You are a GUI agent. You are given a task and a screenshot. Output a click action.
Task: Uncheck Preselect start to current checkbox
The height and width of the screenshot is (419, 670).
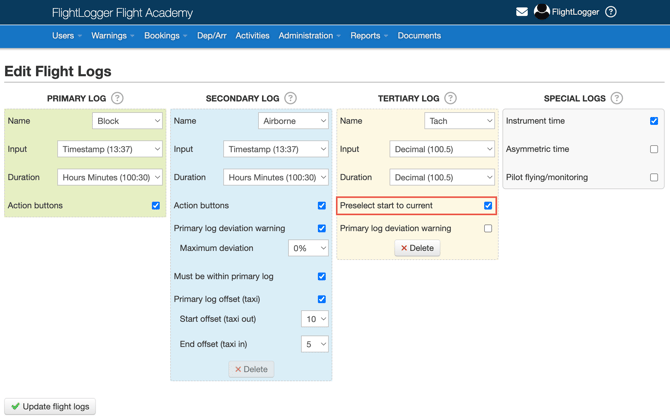click(x=488, y=206)
